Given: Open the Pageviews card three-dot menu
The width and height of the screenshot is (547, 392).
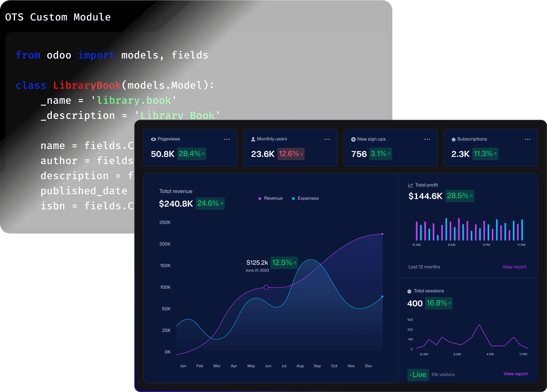Looking at the screenshot, I should 227,139.
